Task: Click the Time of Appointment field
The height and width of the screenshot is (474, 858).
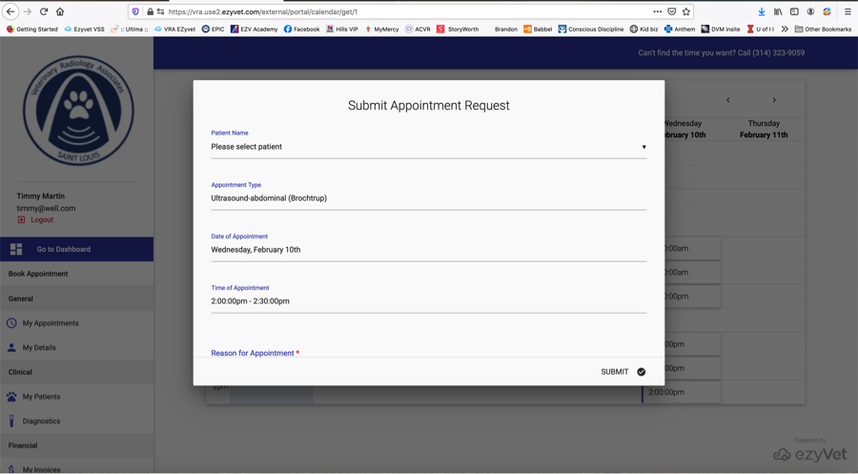Action: [x=428, y=301]
